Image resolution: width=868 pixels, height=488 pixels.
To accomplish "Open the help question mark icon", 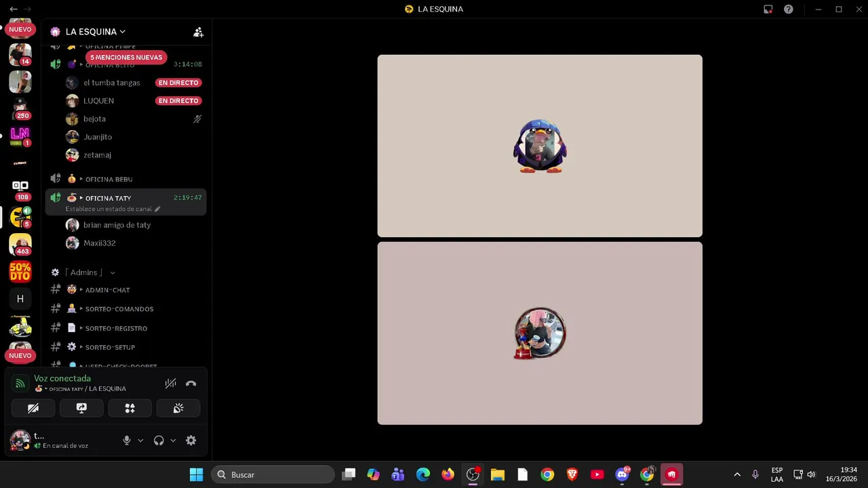I will [789, 9].
